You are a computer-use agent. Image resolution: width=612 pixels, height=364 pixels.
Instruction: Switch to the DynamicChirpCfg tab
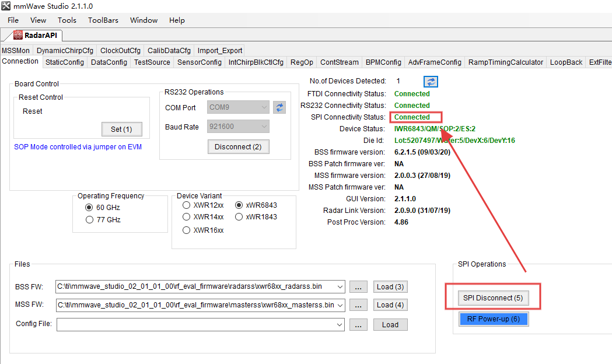click(x=65, y=51)
